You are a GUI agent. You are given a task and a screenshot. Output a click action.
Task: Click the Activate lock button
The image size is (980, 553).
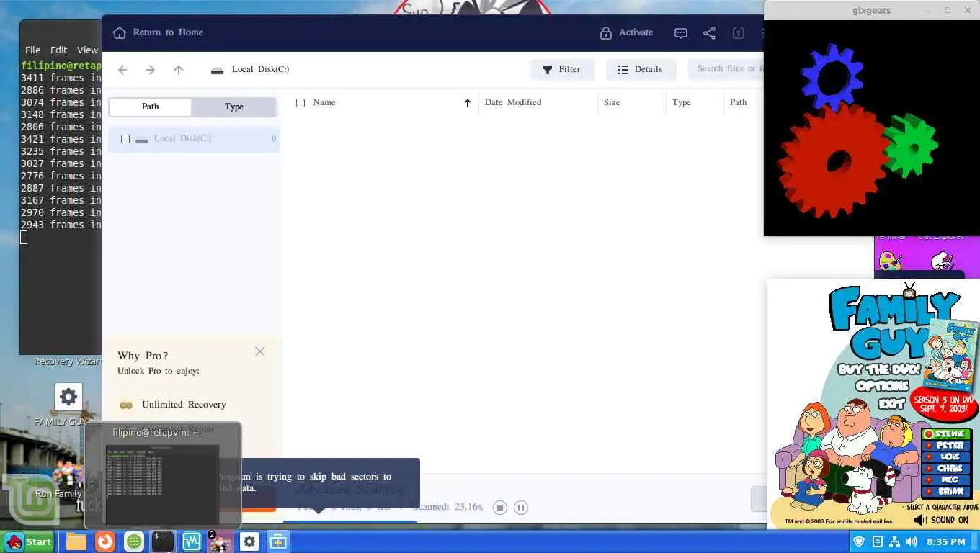[626, 32]
